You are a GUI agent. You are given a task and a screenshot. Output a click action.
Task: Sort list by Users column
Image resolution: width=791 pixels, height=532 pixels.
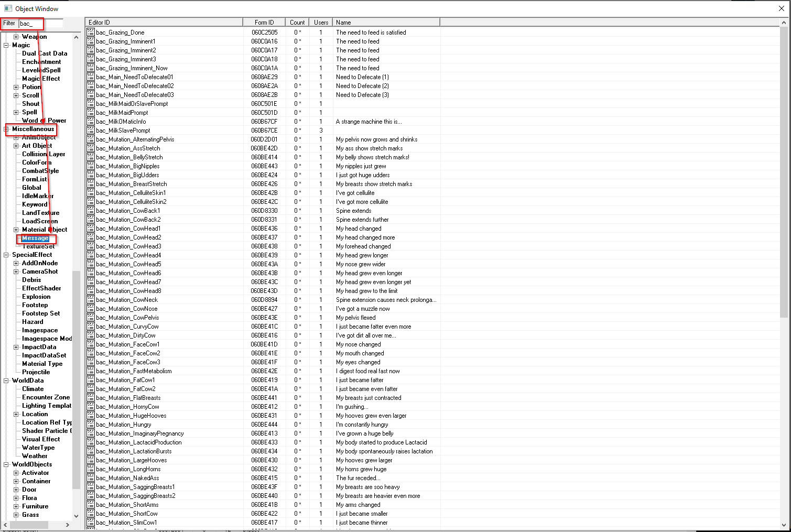[x=321, y=23]
